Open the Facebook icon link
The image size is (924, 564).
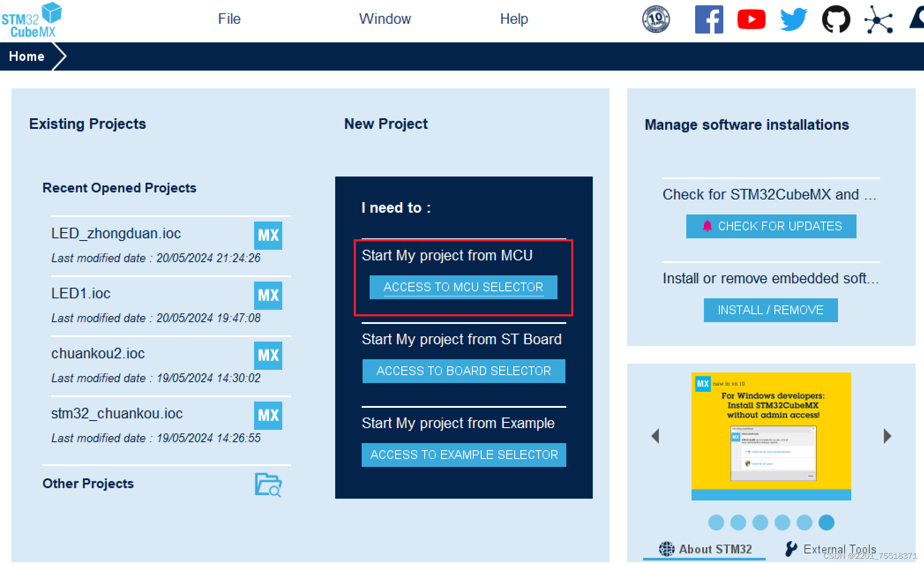coord(709,19)
